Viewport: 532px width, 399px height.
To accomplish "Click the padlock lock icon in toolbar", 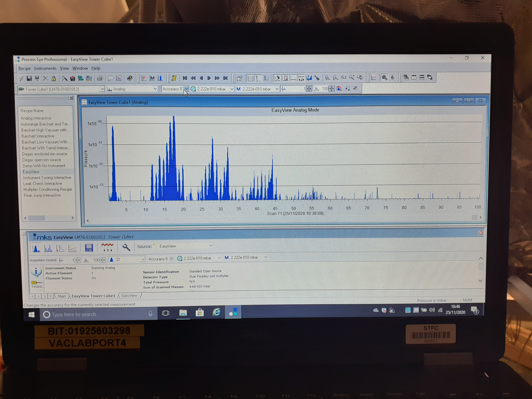I will (x=54, y=78).
